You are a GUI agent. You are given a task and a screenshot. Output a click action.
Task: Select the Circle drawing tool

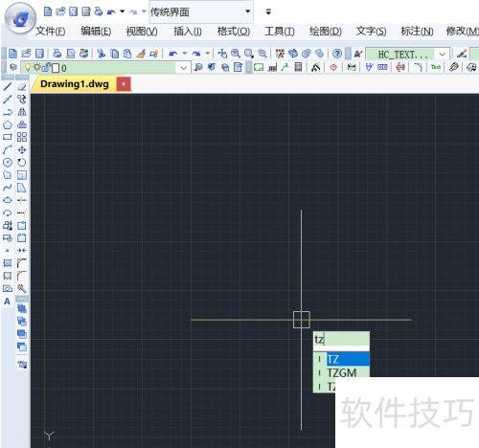pyautogui.click(x=8, y=162)
